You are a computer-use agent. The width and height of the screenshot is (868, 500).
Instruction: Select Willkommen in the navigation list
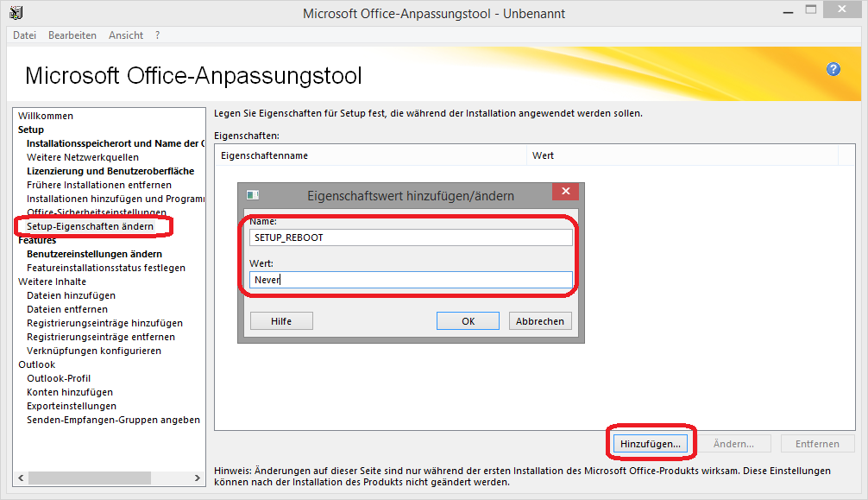46,116
